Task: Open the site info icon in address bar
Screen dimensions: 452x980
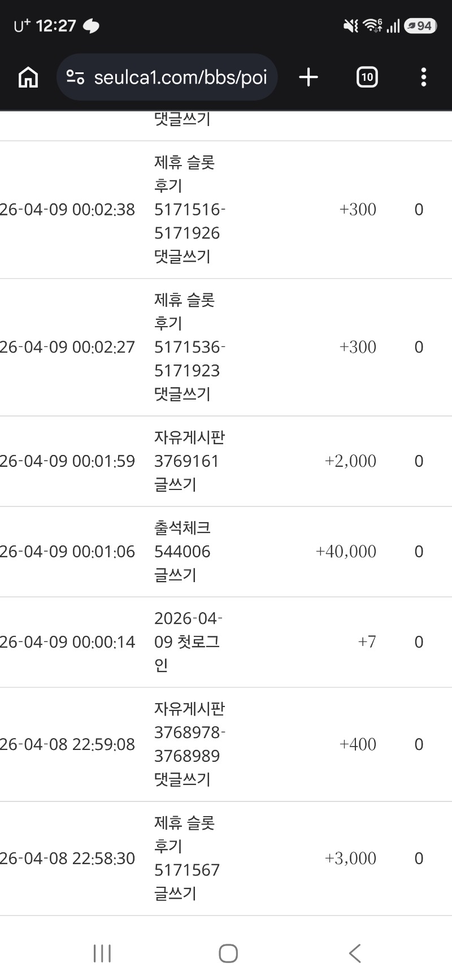Action: pos(75,77)
